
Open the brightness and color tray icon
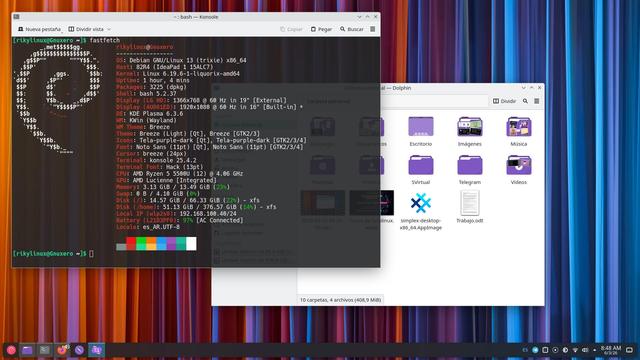pos(565,350)
